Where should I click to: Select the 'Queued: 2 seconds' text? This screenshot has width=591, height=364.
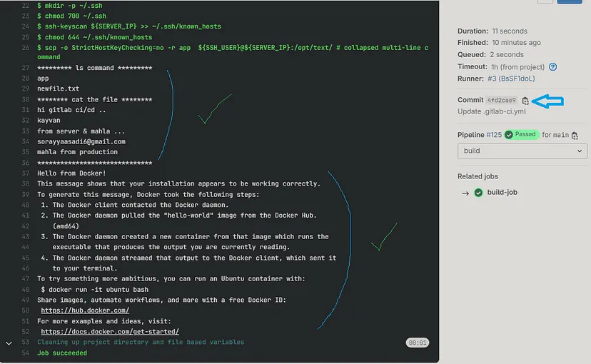(490, 55)
